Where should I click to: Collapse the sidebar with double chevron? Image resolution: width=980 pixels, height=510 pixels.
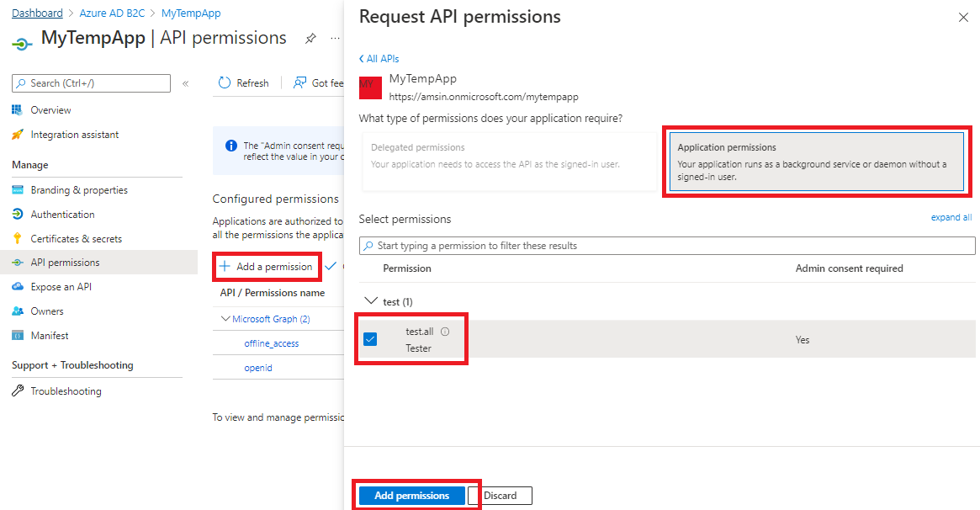click(x=186, y=83)
